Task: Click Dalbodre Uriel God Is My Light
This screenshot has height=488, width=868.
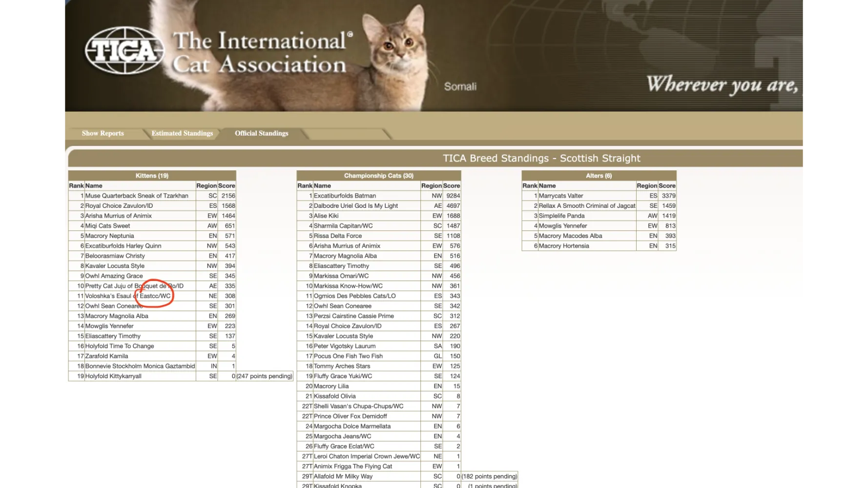Action: (356, 206)
